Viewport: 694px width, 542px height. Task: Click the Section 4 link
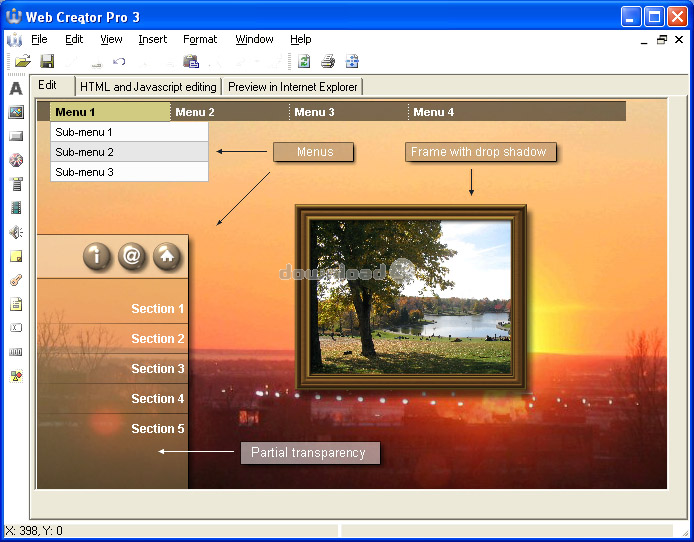point(158,399)
